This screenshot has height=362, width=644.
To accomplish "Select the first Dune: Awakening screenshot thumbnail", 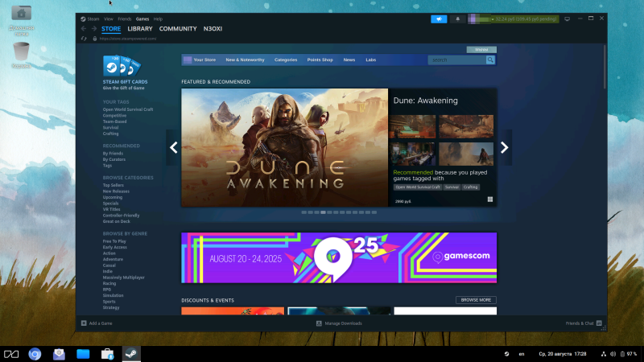I will click(x=414, y=126).
